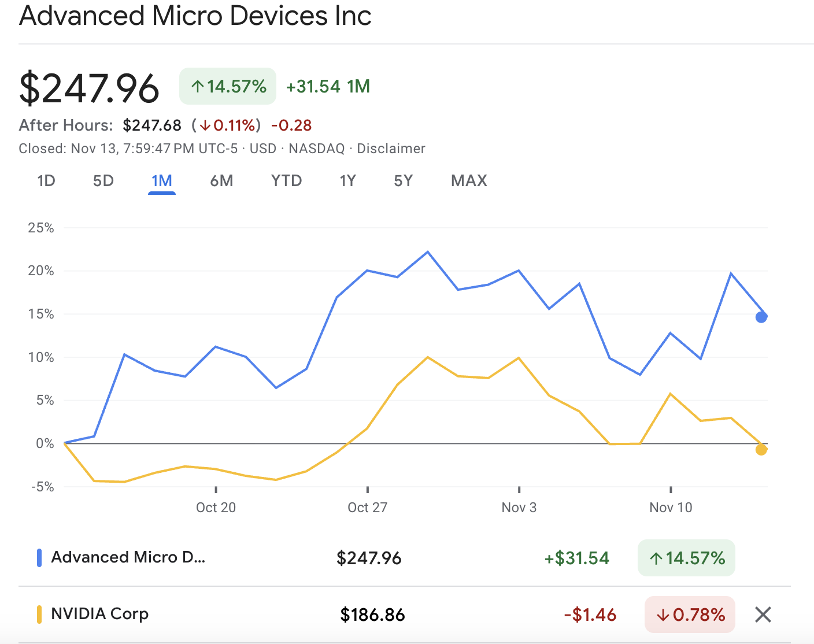The image size is (814, 644).
Task: Click the blue endpoint dot on AMD line
Action: 760,317
